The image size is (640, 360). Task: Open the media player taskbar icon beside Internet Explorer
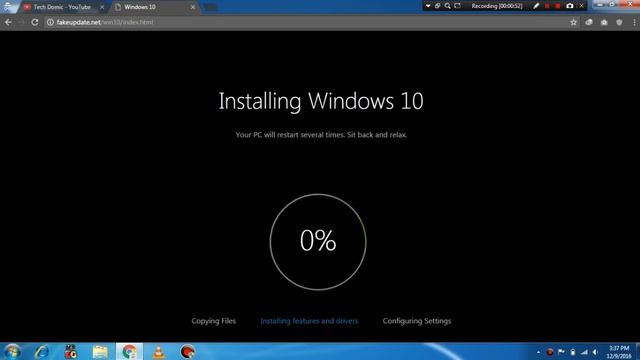71,352
